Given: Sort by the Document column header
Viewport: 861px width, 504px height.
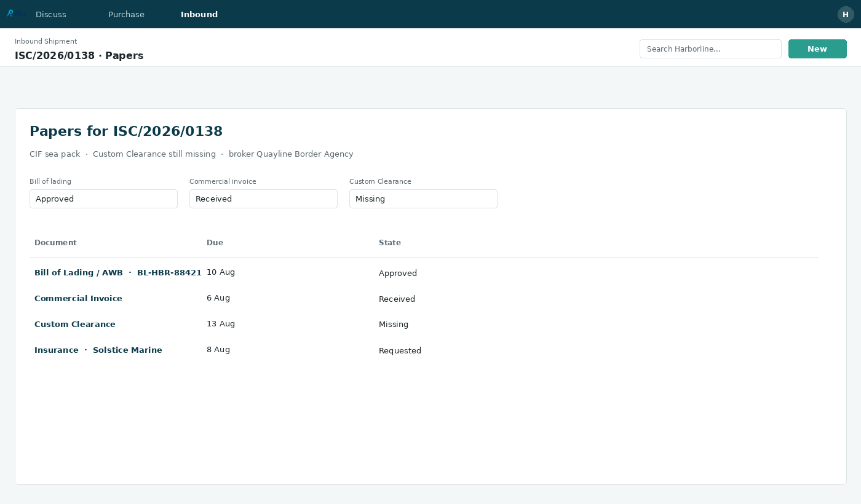Looking at the screenshot, I should [x=55, y=243].
